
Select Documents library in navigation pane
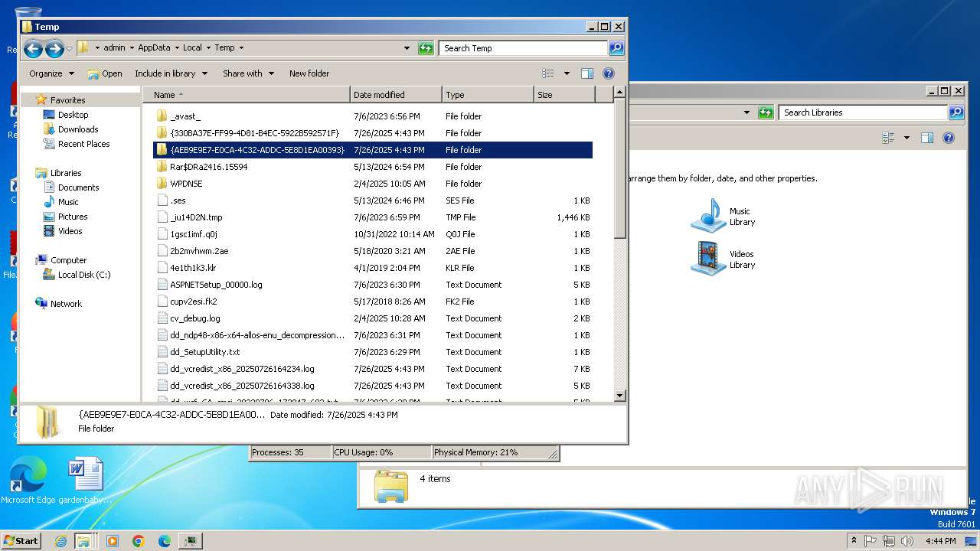click(78, 187)
